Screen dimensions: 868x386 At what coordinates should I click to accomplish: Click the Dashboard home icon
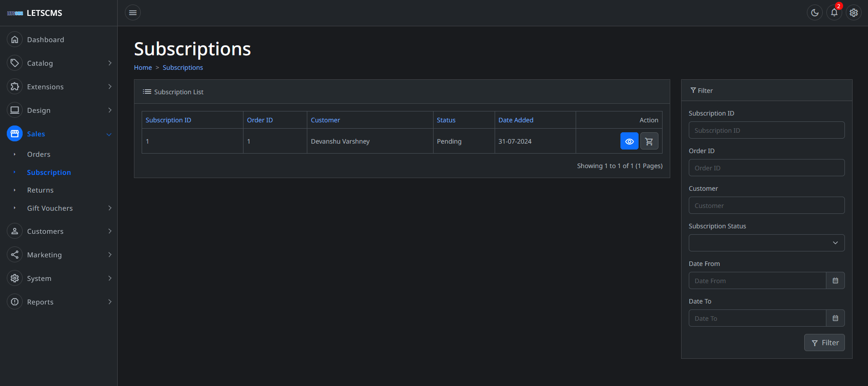click(15, 40)
